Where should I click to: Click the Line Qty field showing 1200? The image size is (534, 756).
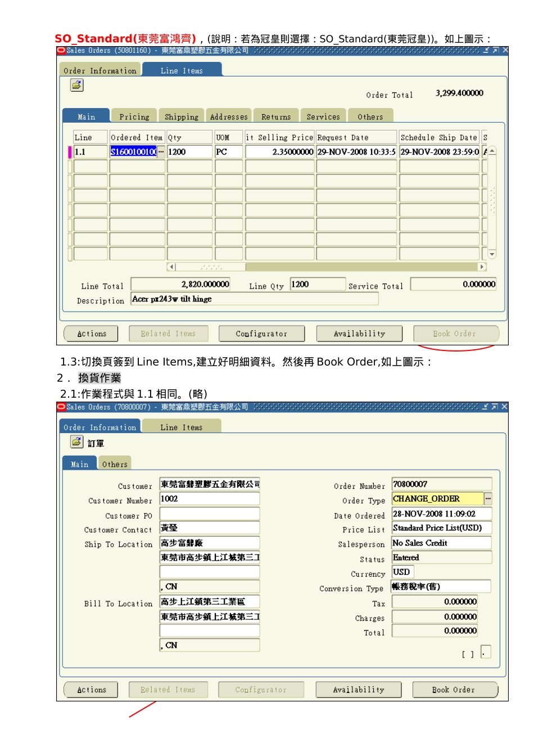coord(318,284)
